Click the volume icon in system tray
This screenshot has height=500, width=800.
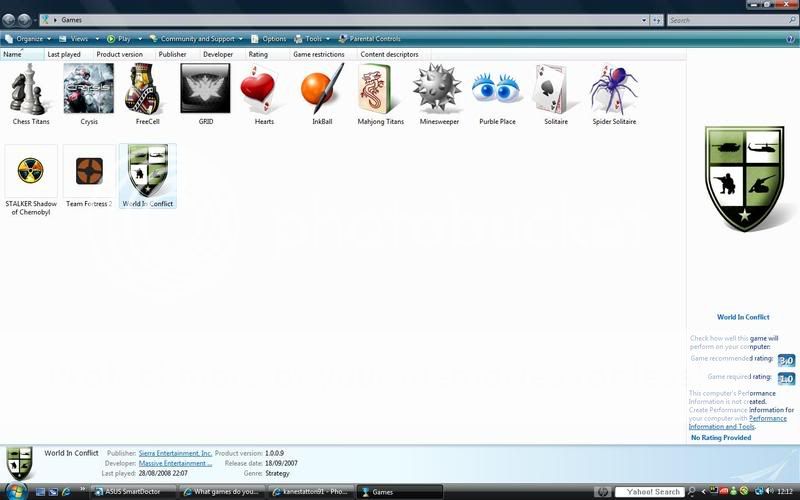point(768,491)
